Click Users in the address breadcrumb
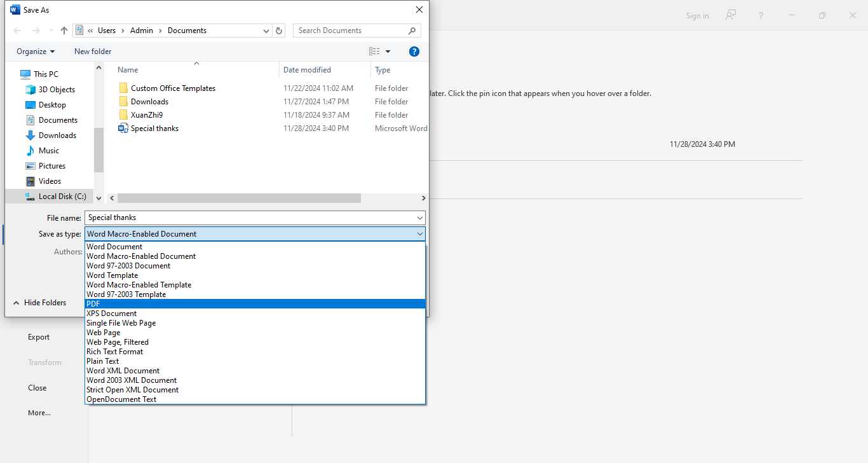 click(107, 31)
